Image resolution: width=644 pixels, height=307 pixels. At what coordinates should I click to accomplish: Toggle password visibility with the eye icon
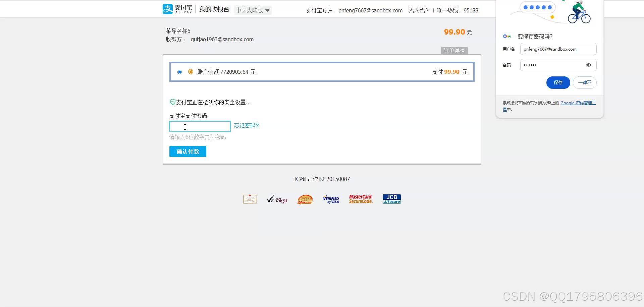(x=588, y=65)
